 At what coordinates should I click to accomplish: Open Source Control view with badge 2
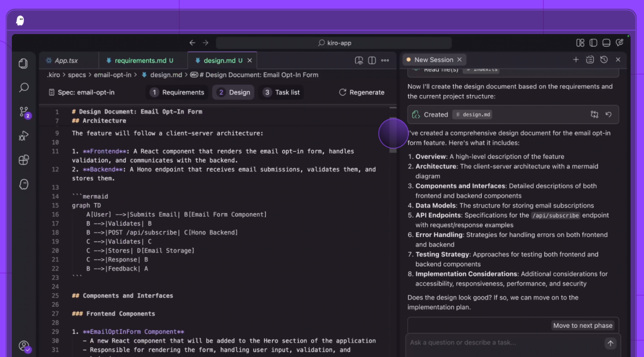[x=24, y=112]
